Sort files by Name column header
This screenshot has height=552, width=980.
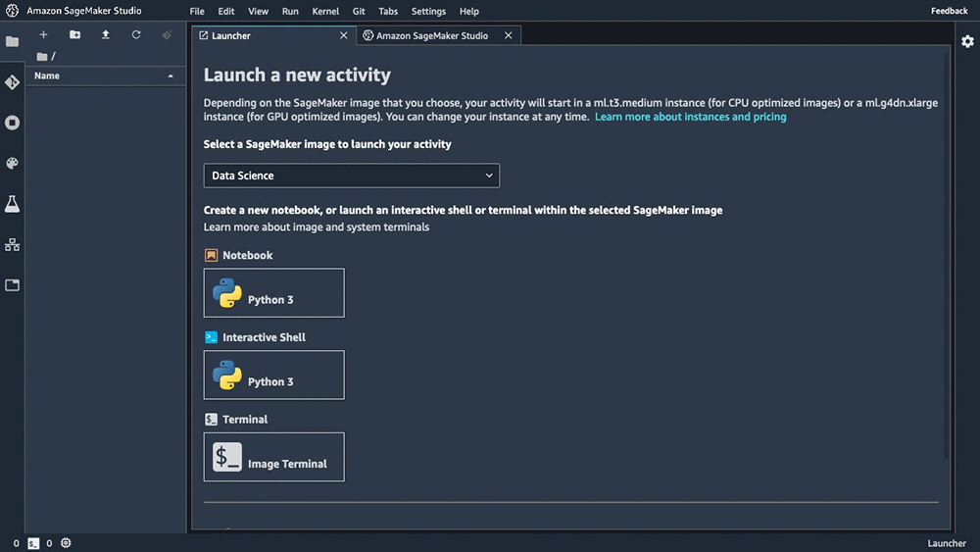point(105,75)
